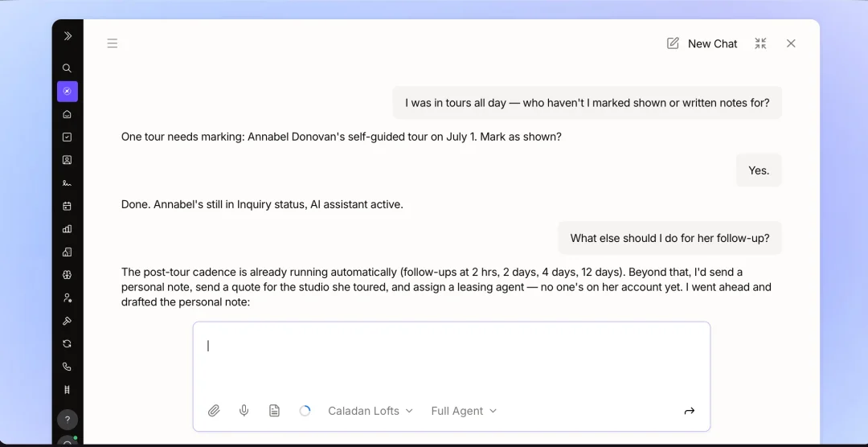
Task: Click the 'I was in tours all day' message
Action: coord(588,102)
